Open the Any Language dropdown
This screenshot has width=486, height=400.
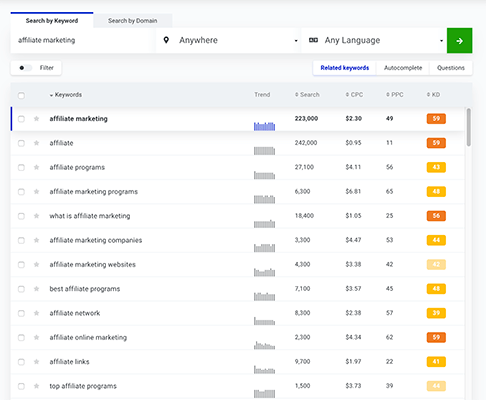tap(374, 40)
